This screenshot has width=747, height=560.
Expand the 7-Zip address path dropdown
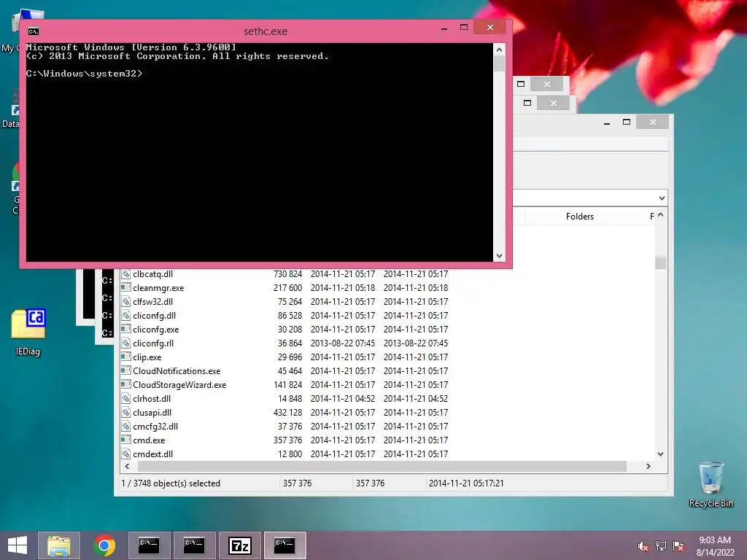click(x=662, y=198)
